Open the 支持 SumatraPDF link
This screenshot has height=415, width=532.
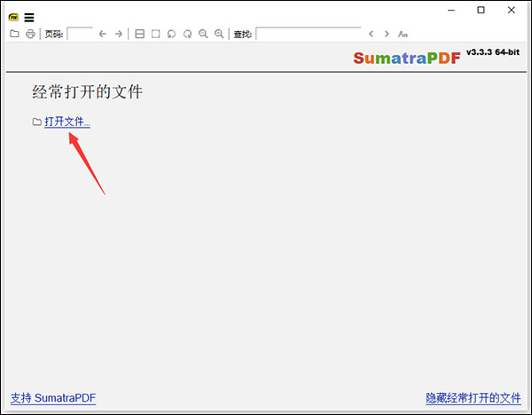click(52, 398)
